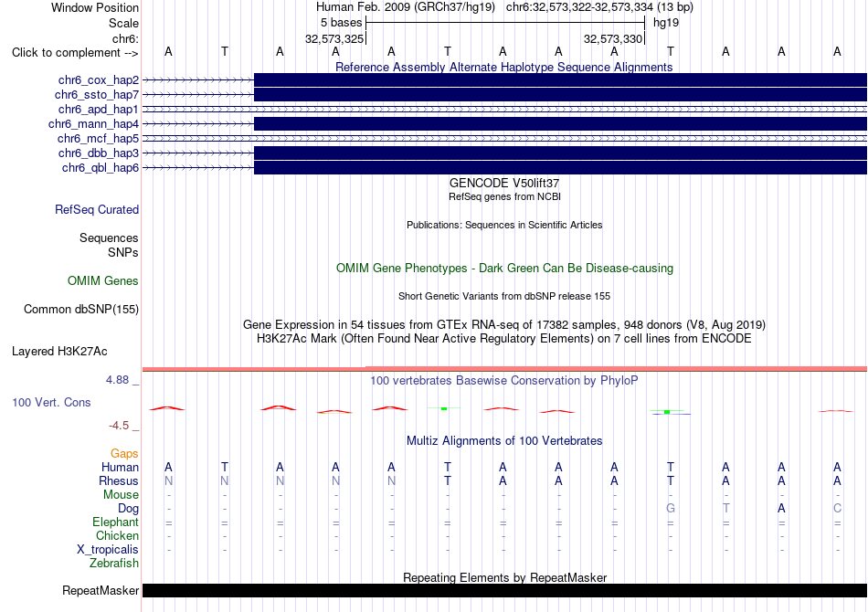Click the chr6_ssto_hap7 alignment block
The height and width of the screenshot is (612, 868).
pyautogui.click(x=560, y=95)
